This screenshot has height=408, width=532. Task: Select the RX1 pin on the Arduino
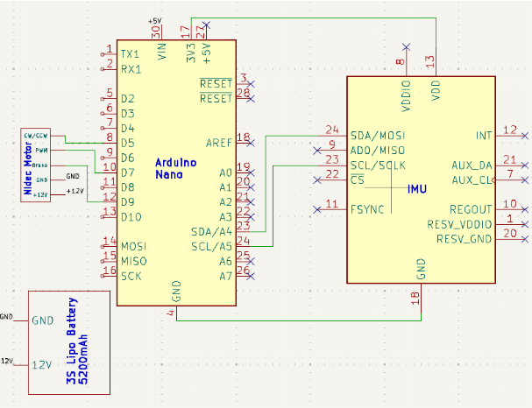tap(131, 69)
